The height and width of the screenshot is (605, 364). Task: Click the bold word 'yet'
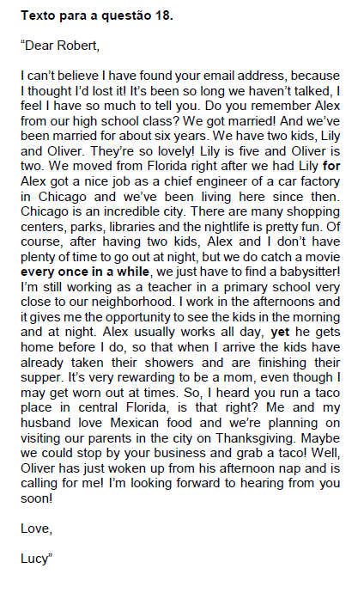pos(281,333)
